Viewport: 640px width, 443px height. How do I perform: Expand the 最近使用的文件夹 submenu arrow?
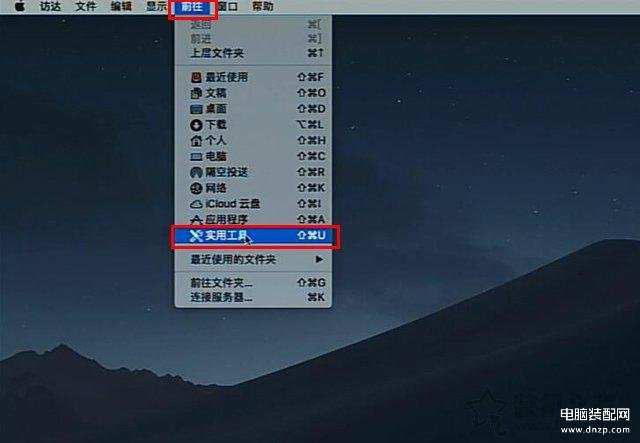[x=320, y=259]
